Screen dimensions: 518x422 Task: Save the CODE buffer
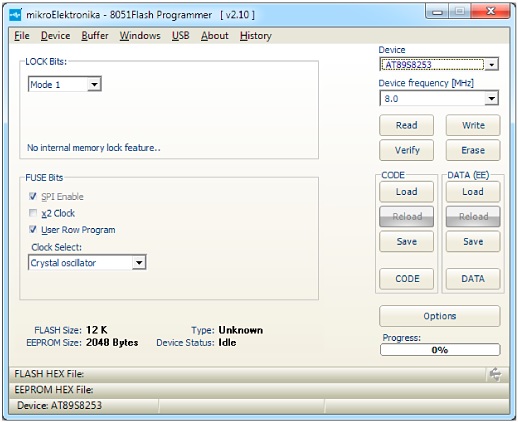click(406, 241)
